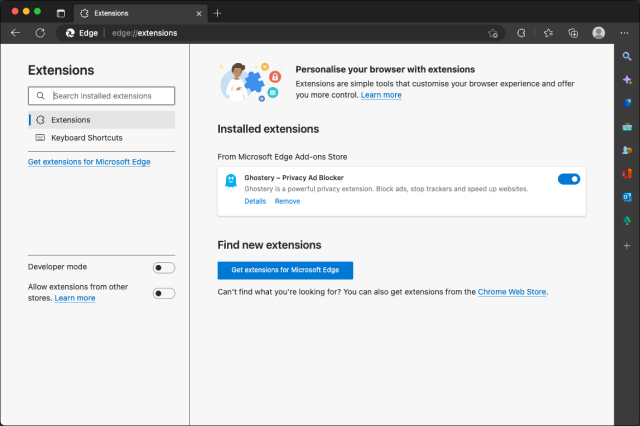Open the Settings and more ellipsis menu
The image size is (640, 426).
coord(626,32)
